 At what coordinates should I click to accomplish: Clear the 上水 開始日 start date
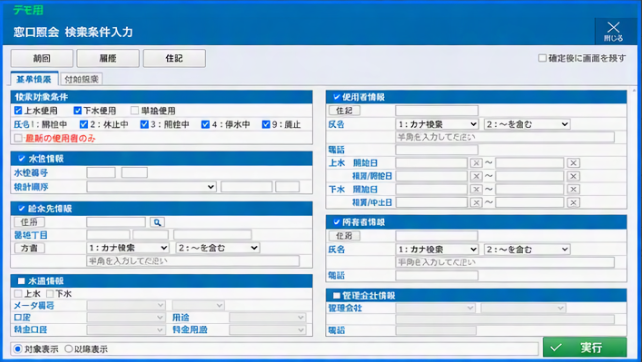[x=476, y=163]
